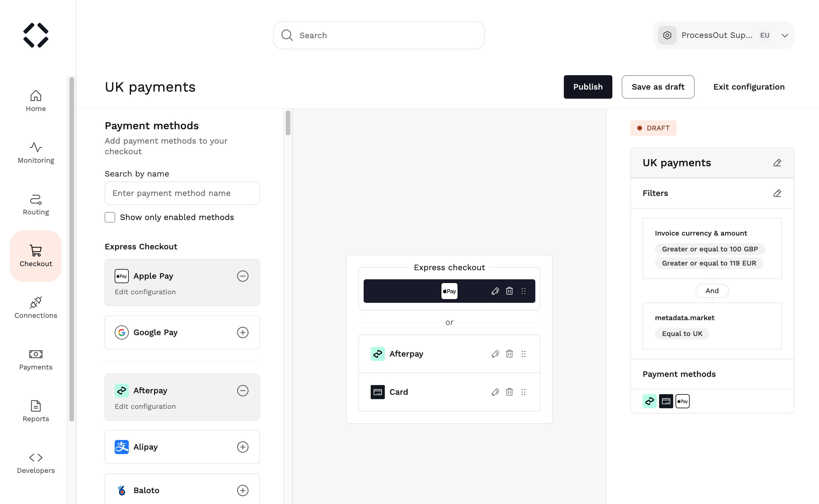The width and height of the screenshot is (819, 504).
Task: Click the three-dot menu on Card preview
Action: 524,392
